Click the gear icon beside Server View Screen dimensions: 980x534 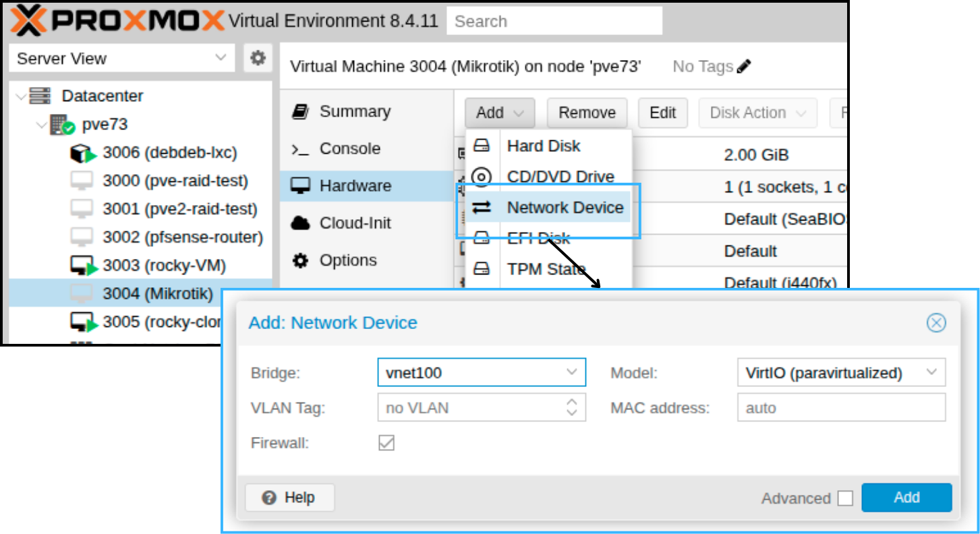point(257,59)
